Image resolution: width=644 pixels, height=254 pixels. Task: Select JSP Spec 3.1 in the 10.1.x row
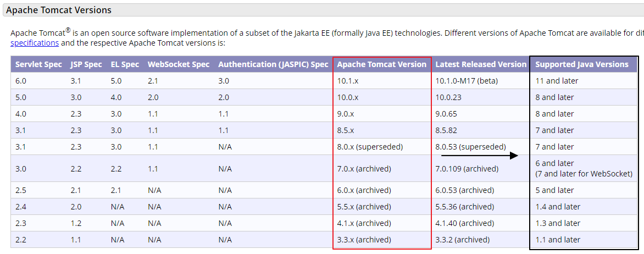(x=76, y=81)
